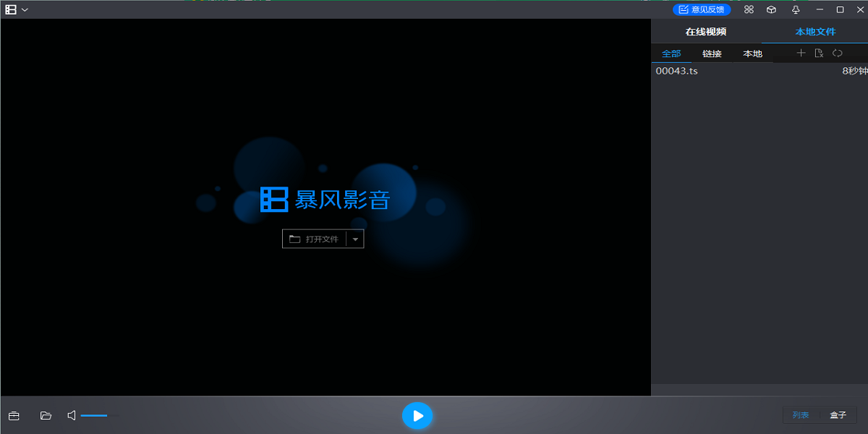Open the dropdown arrow beside 打开文件
The image size is (868, 434).
(355, 238)
